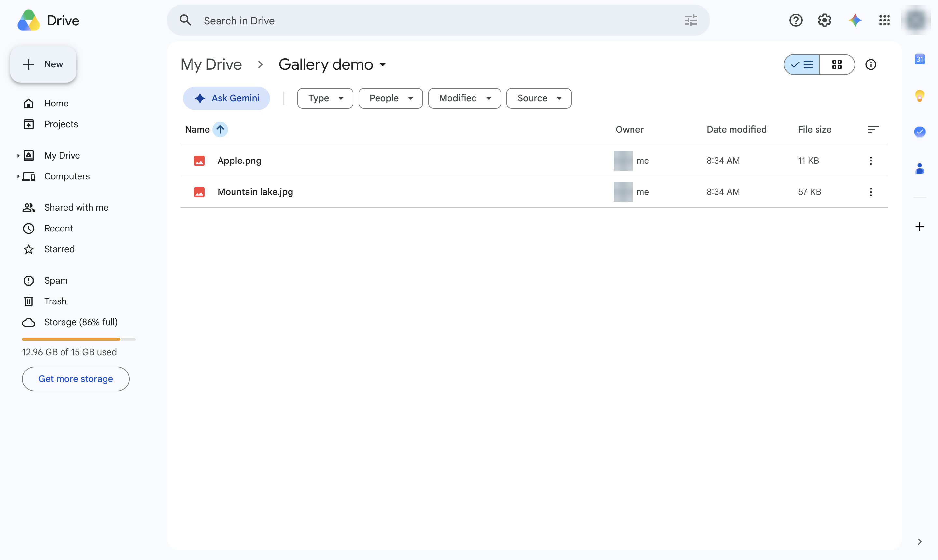Select the Mountain lake.jpg file name
938x560 pixels.
(255, 192)
